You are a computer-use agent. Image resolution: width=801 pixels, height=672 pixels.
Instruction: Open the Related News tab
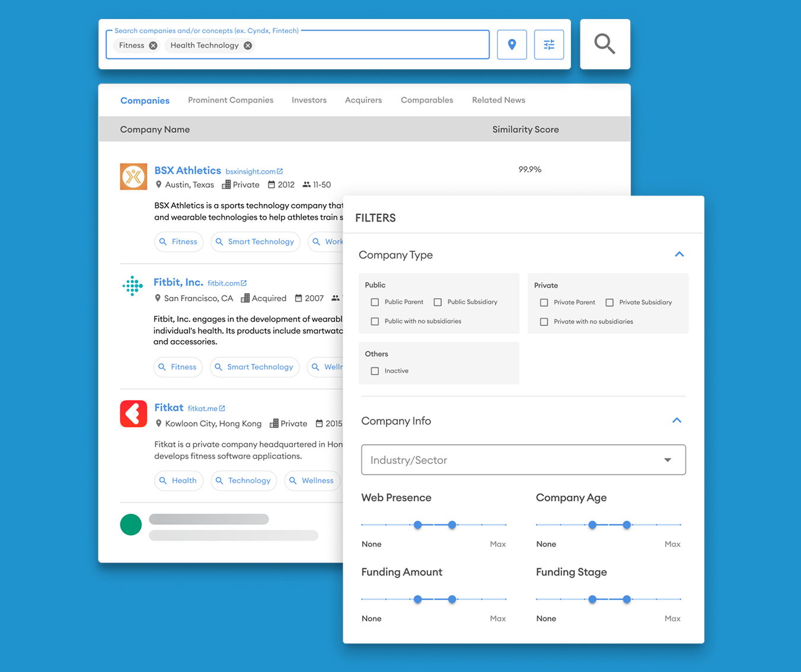[499, 100]
